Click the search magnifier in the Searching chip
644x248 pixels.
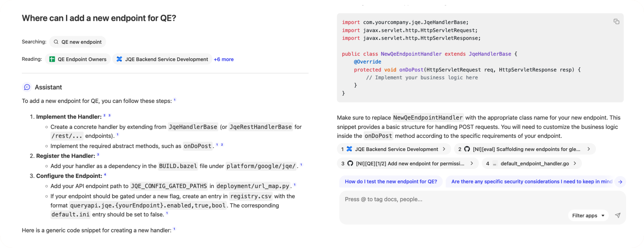(x=57, y=42)
